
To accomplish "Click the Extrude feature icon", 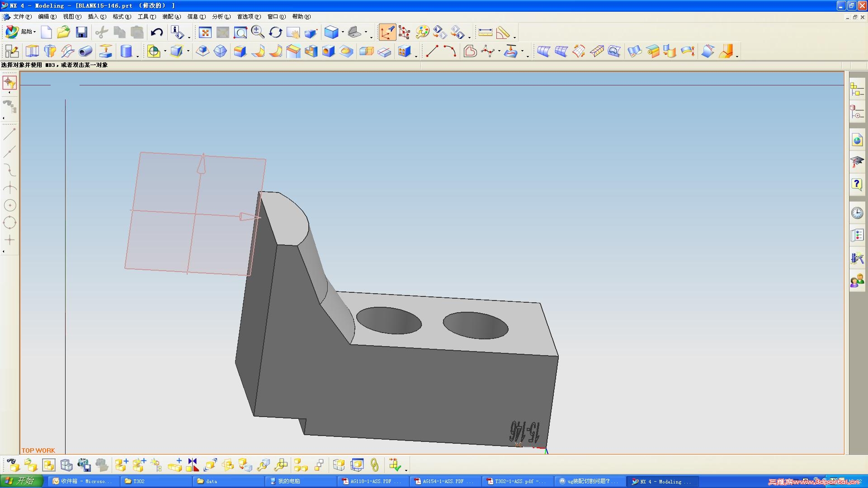I will click(x=32, y=51).
